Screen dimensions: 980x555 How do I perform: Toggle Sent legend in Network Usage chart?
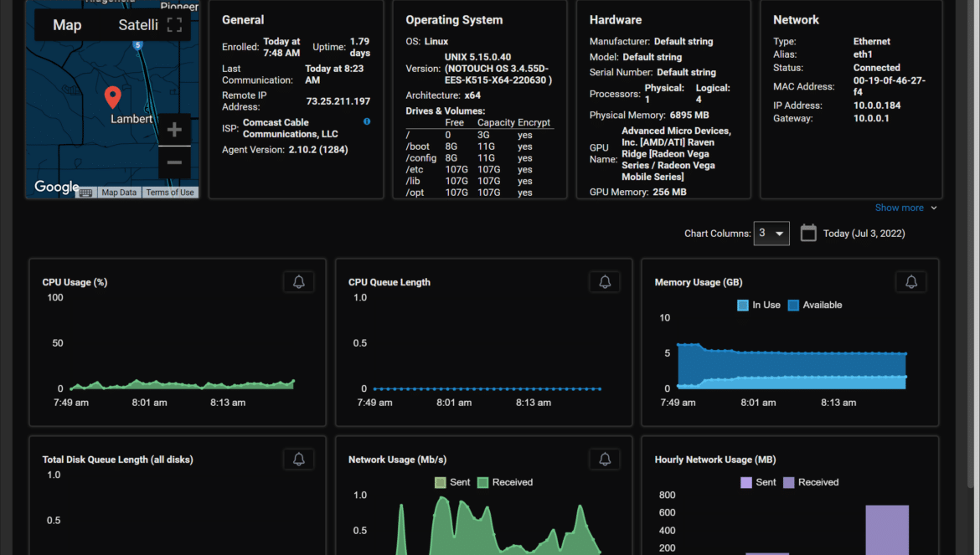click(x=452, y=482)
